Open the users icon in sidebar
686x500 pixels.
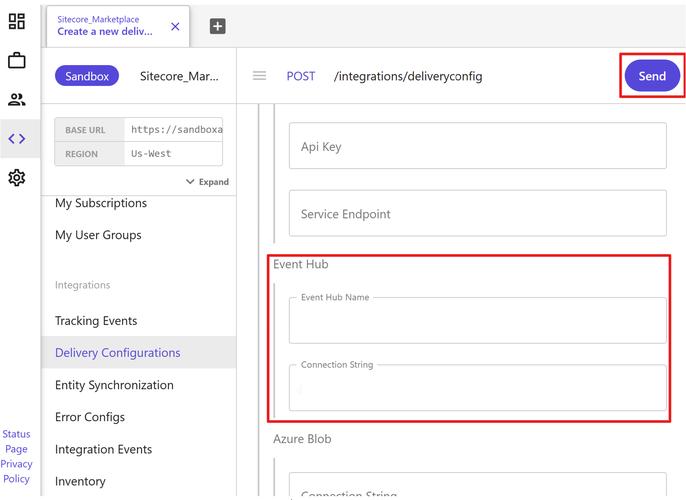[16, 99]
